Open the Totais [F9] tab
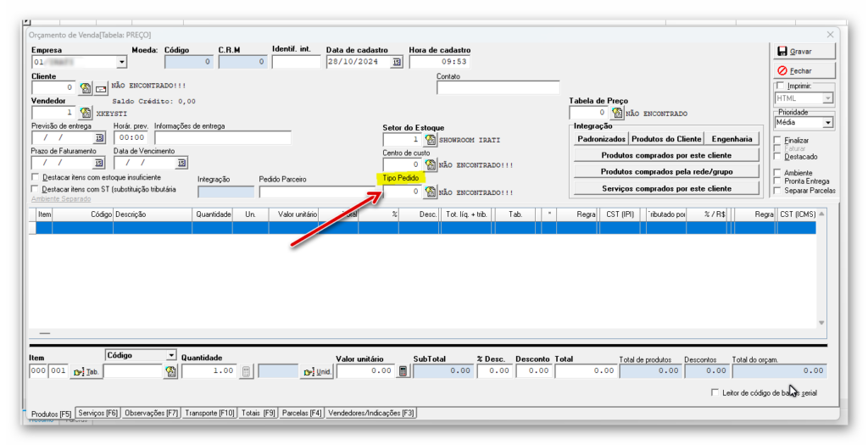The width and height of the screenshot is (868, 445). pyautogui.click(x=258, y=413)
